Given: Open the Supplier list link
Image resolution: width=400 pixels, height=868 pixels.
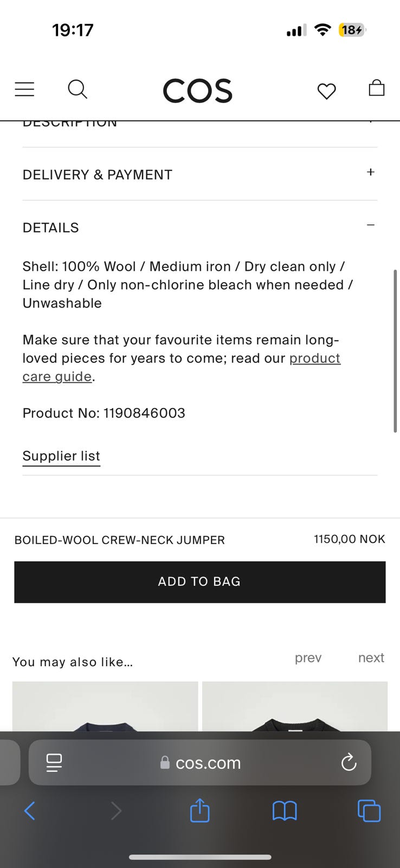Looking at the screenshot, I should (x=61, y=456).
